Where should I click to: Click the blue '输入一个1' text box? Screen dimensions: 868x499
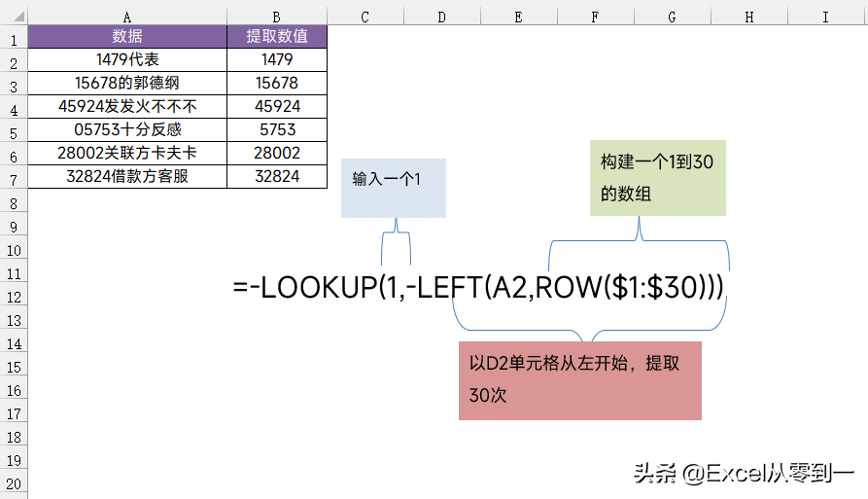click(x=393, y=189)
